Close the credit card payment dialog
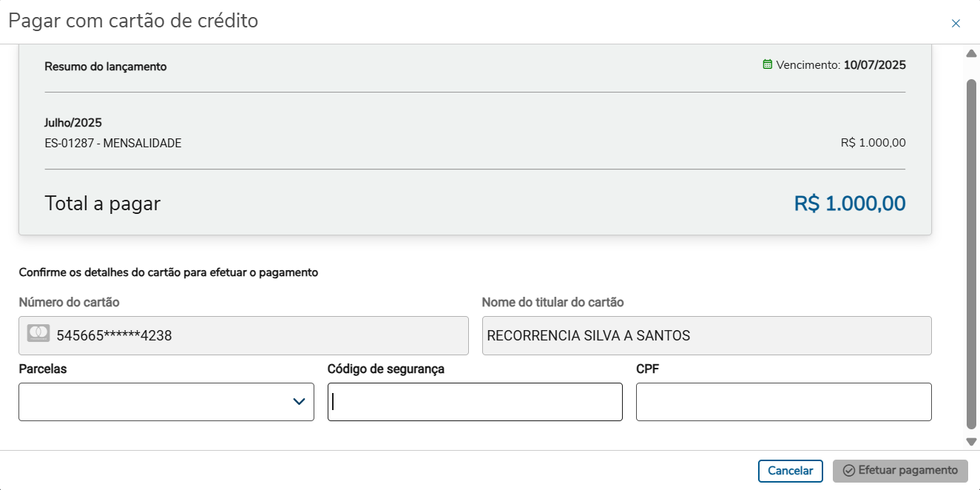The height and width of the screenshot is (490, 980). pos(956,24)
